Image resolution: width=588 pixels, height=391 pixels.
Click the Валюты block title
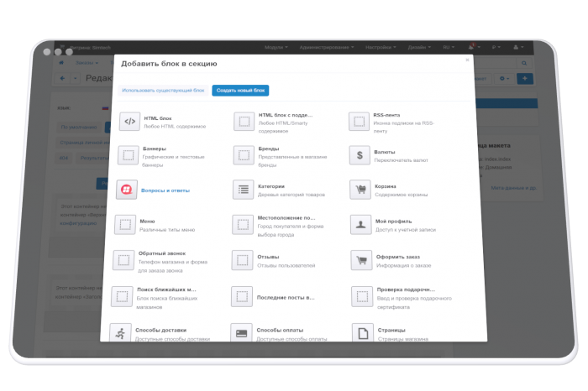tap(385, 152)
